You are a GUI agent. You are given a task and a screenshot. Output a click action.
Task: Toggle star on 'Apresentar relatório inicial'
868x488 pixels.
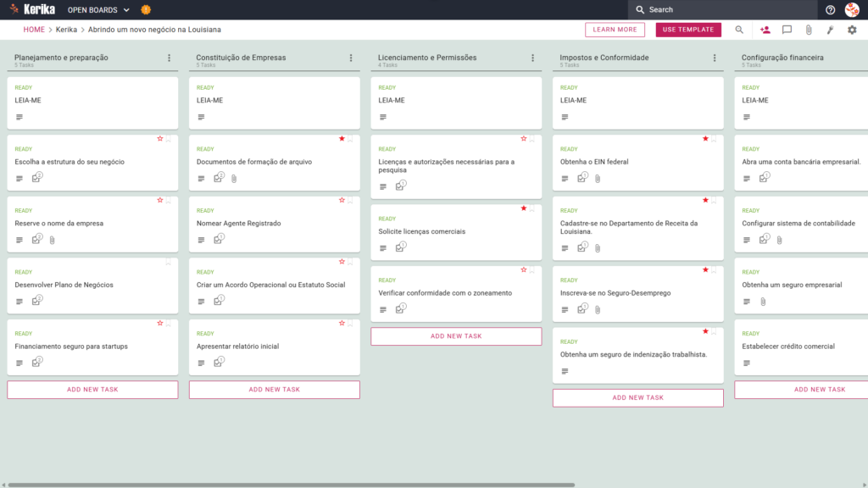coord(342,323)
